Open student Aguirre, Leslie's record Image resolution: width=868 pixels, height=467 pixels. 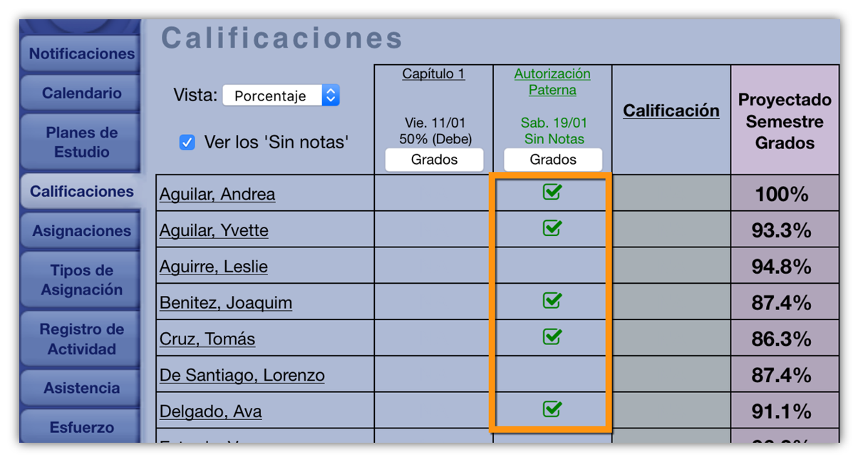[214, 267]
